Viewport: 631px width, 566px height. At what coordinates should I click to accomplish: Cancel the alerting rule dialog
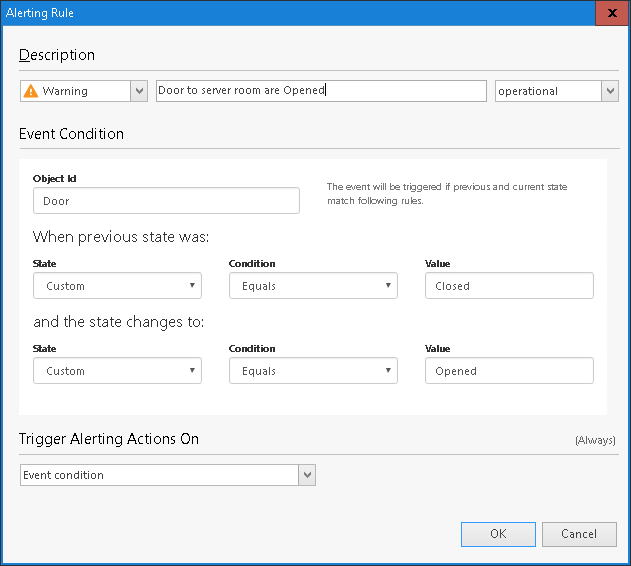[x=579, y=534]
